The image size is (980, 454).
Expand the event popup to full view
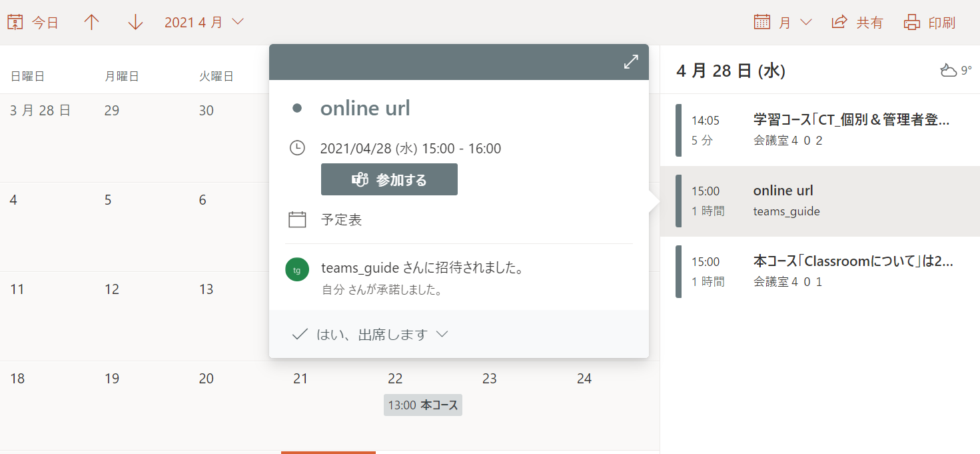click(631, 62)
